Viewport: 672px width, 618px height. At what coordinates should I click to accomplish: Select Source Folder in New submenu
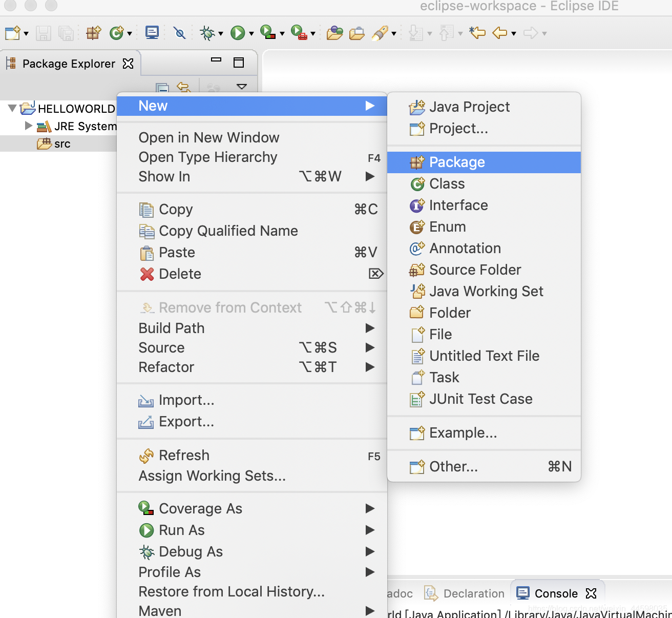[484, 270]
